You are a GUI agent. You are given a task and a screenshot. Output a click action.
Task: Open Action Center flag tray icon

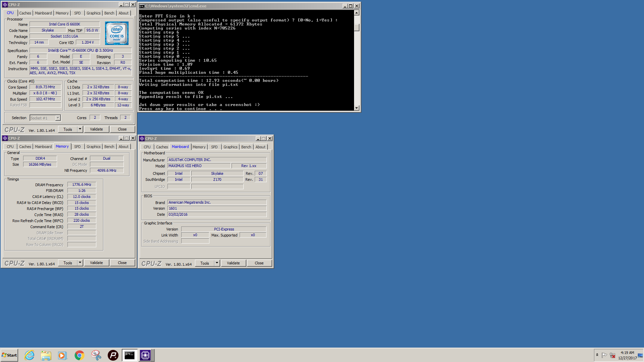[x=604, y=355]
